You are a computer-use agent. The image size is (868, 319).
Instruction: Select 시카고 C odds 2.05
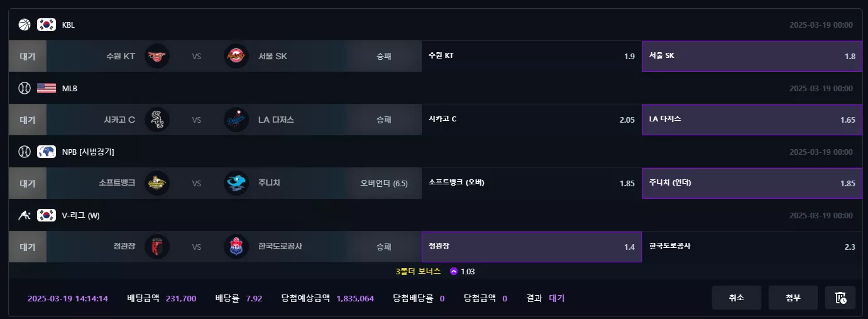[x=532, y=120]
